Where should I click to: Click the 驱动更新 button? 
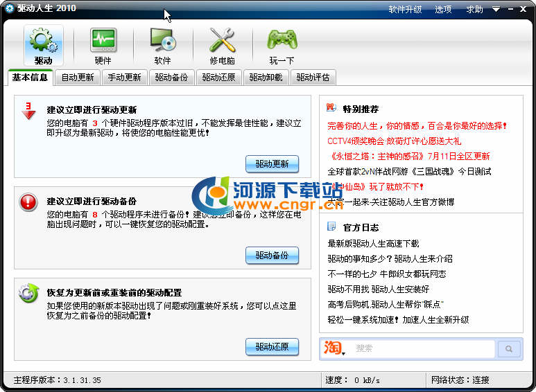[272, 164]
